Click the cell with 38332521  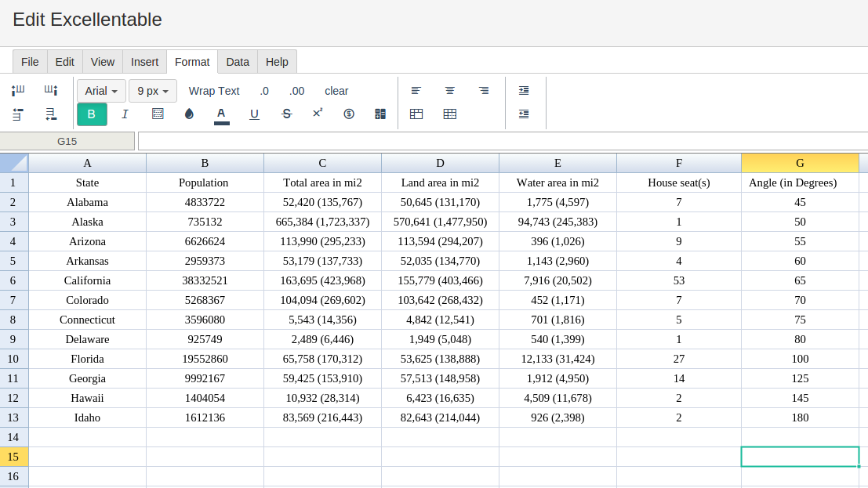point(205,280)
